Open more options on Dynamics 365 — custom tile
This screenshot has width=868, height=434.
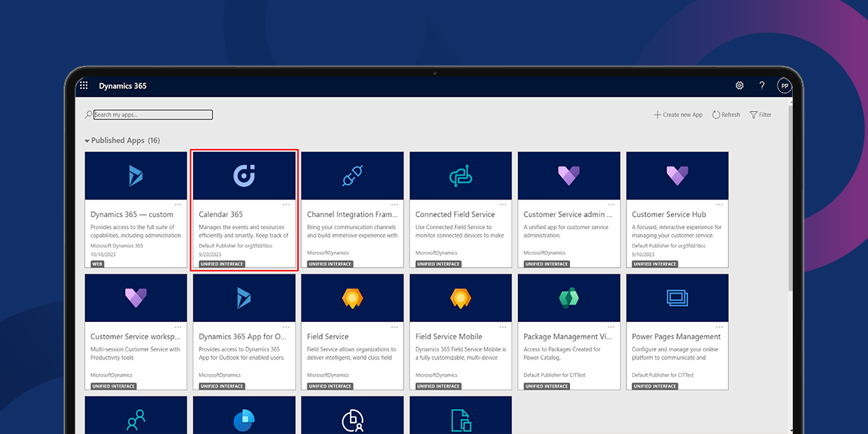pyautogui.click(x=177, y=205)
